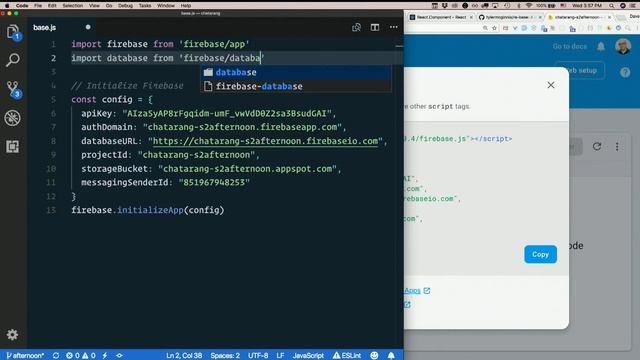This screenshot has width=640, height=360.
Task: Click the refresh icon in Firebase console
Action: (x=597, y=147)
